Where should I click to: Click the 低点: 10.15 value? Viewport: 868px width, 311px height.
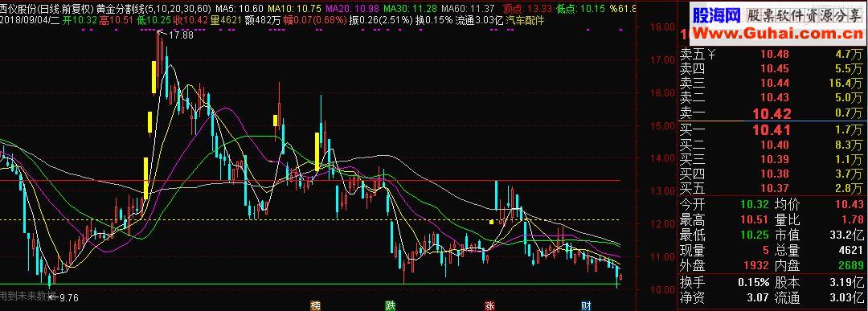580,9
